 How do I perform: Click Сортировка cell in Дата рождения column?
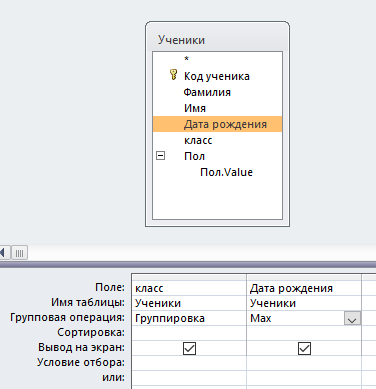pyautogui.click(x=304, y=333)
